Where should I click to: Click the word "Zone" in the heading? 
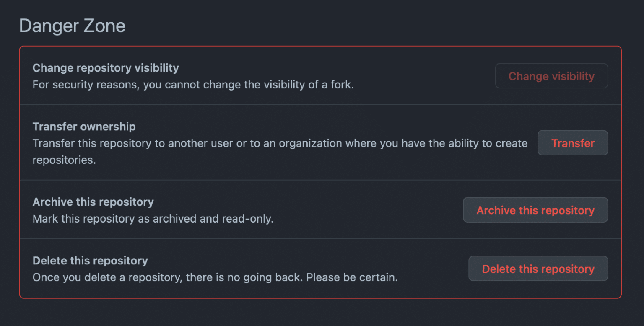[104, 26]
